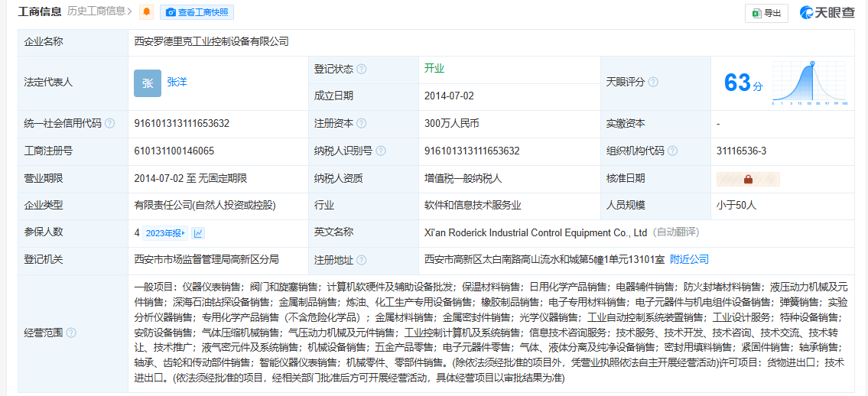Click help icon next to 纳税人识别号
This screenshot has width=868, height=396.
coord(381,151)
